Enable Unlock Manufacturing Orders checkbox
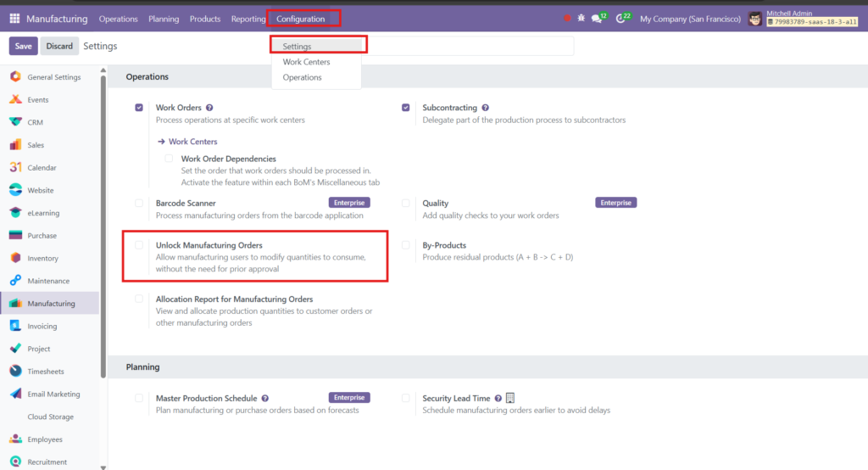Viewport: 868px width, 470px height. (x=139, y=245)
